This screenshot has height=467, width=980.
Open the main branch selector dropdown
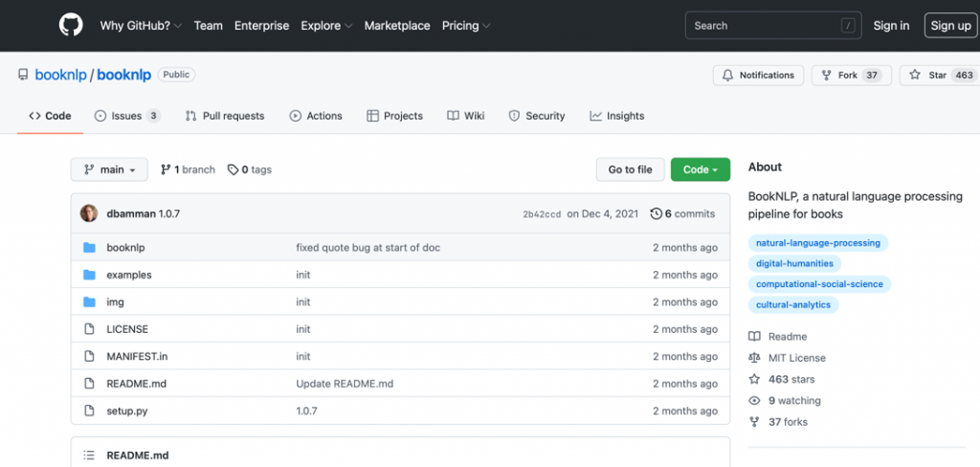[109, 169]
